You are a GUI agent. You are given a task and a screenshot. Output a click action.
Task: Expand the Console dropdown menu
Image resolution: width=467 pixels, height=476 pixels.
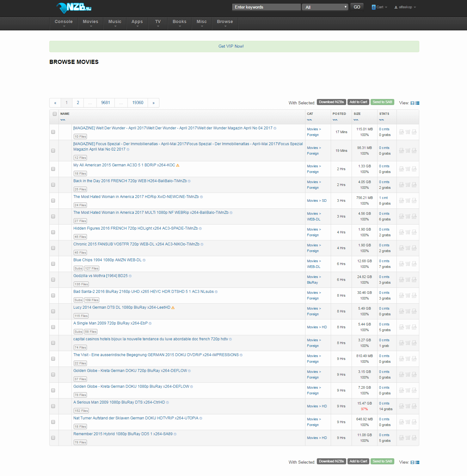point(64,23)
